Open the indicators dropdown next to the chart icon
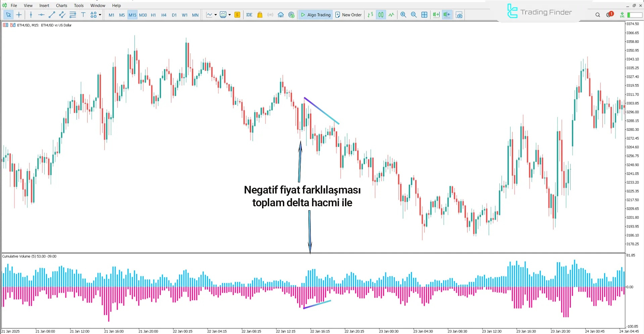Viewport: 644px width, 334px height. [x=230, y=15]
